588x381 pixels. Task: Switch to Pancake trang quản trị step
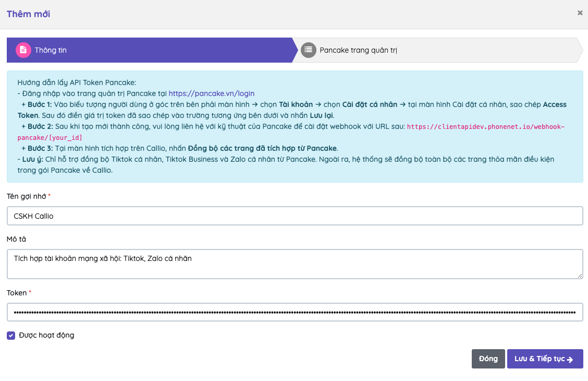359,50
